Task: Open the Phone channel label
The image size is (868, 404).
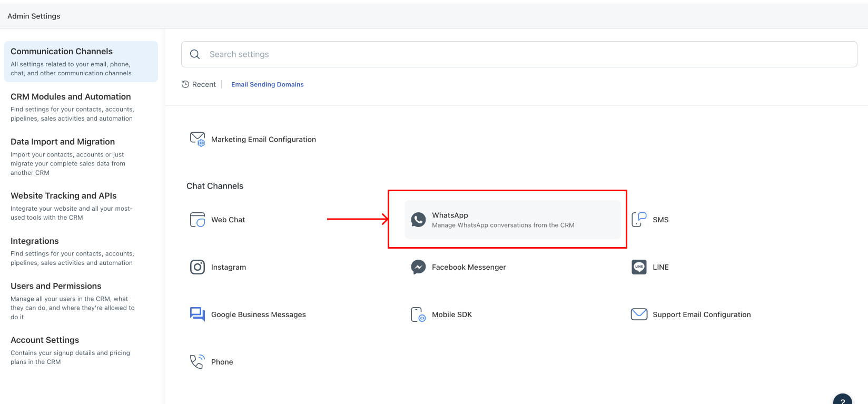Action: point(222,362)
